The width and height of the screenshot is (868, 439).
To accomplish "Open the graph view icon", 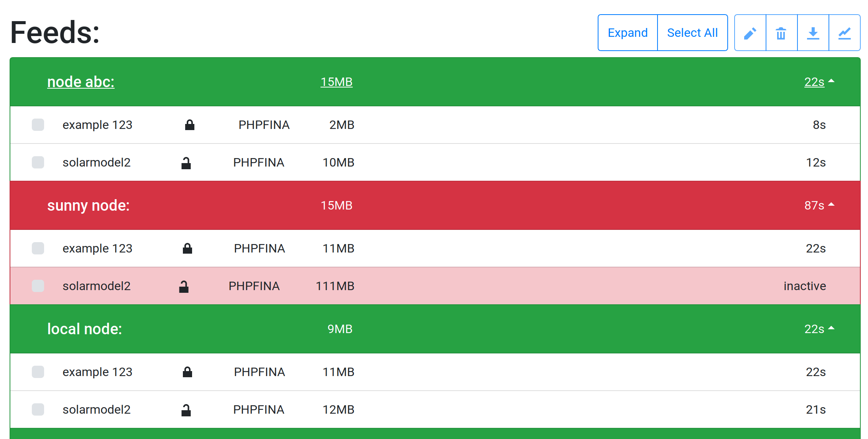I will pos(845,33).
